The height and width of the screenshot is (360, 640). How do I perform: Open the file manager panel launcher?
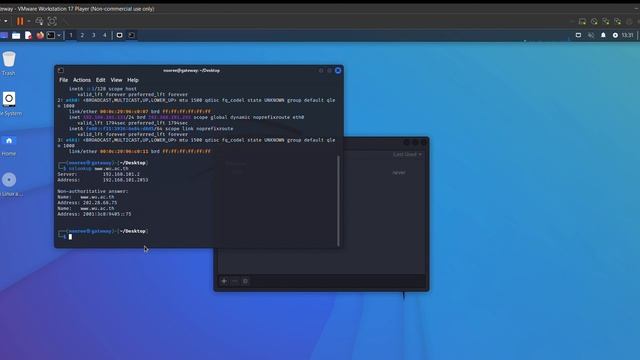point(16,36)
